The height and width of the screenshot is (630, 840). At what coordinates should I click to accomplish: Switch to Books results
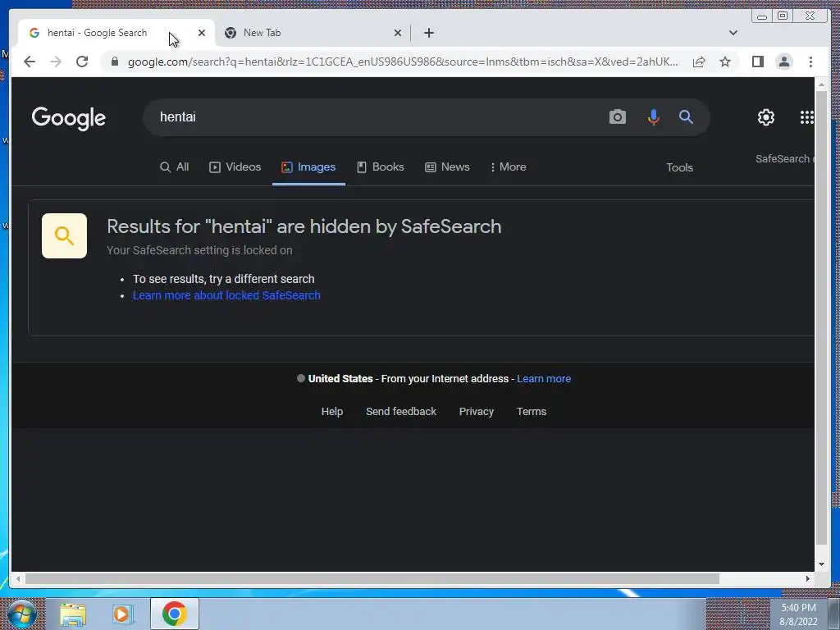click(x=381, y=167)
